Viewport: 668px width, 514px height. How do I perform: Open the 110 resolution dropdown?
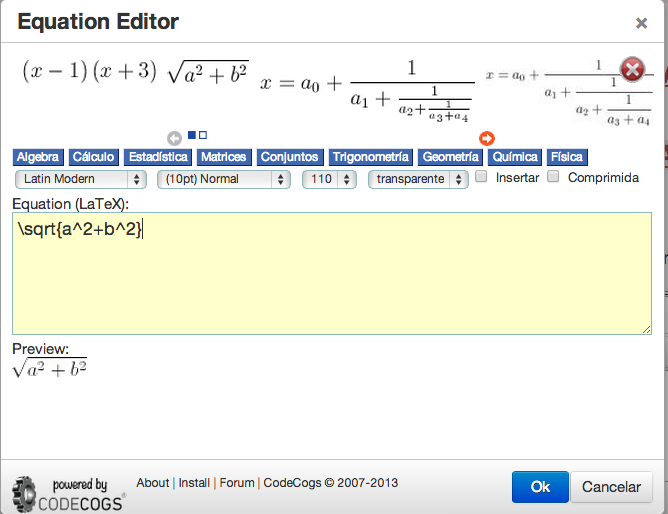[329, 179]
